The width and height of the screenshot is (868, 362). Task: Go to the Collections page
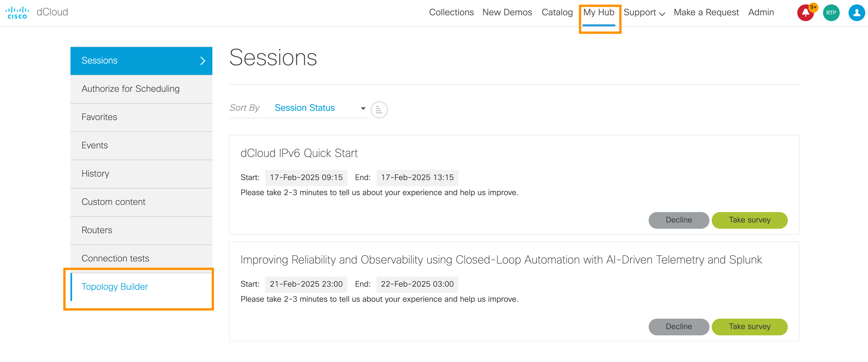[x=451, y=13]
